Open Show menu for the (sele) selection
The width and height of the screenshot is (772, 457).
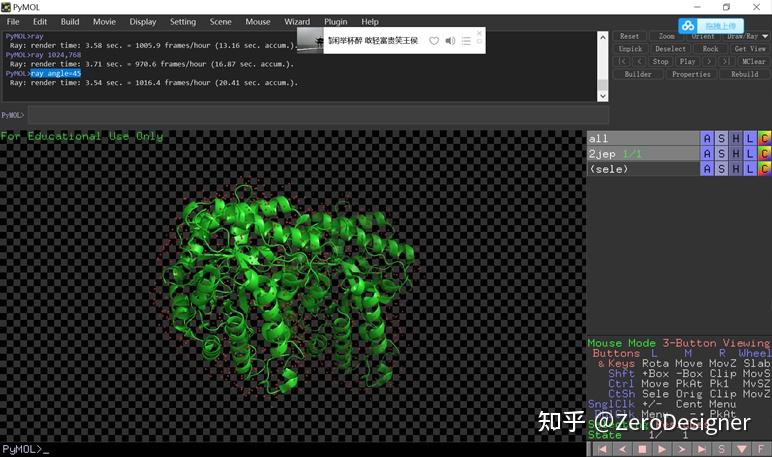tap(721, 169)
